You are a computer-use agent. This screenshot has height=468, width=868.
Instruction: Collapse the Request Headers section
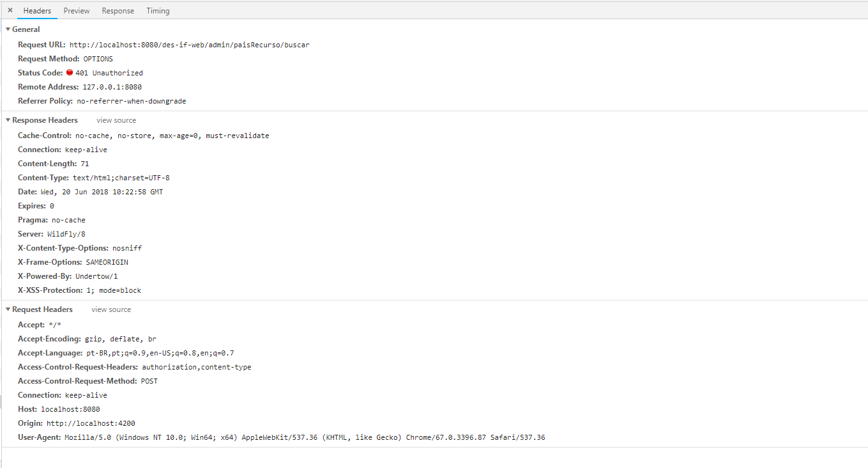pyautogui.click(x=8, y=309)
